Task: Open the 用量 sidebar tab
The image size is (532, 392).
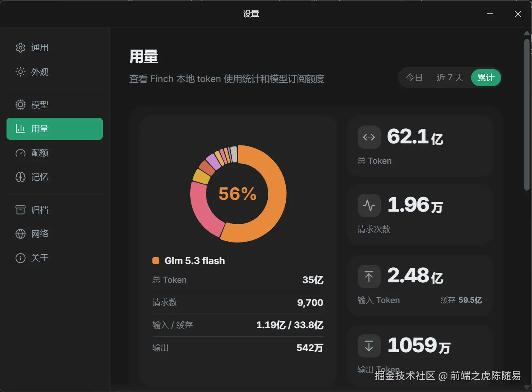Action: coord(54,129)
